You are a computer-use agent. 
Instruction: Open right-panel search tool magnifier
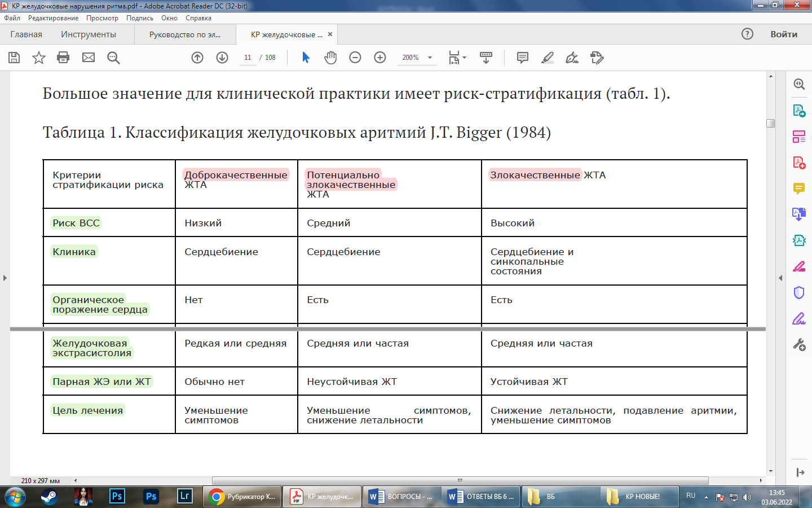[799, 84]
